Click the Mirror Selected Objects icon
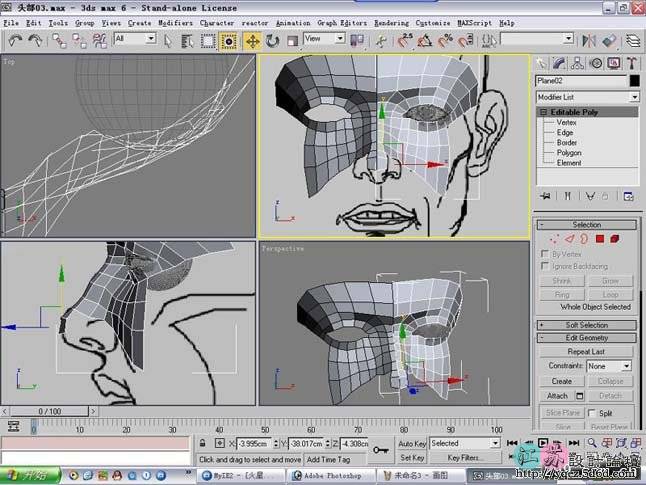 click(589, 40)
